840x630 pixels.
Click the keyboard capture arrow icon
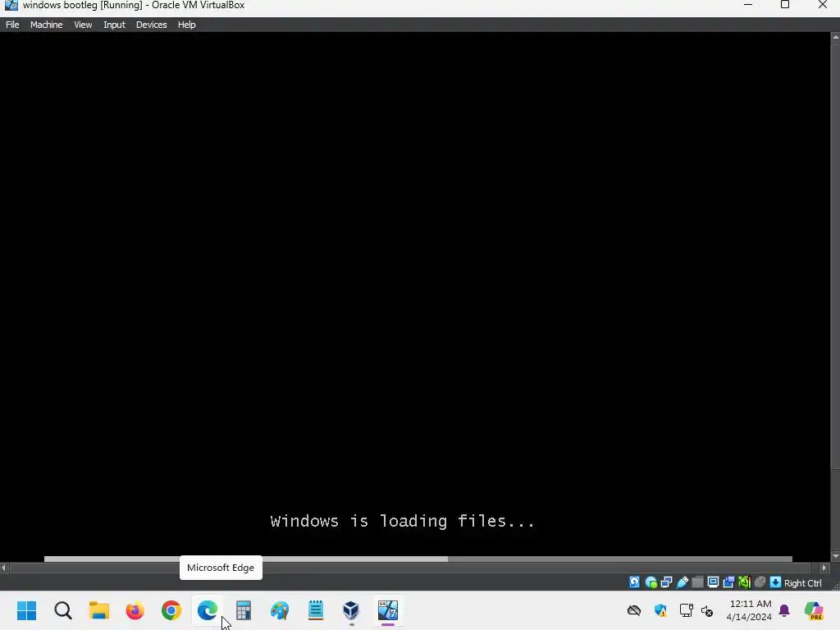775,582
